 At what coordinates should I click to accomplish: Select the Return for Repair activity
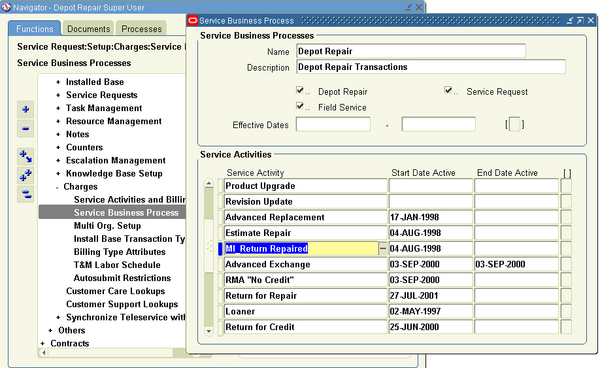pyautogui.click(x=305, y=296)
